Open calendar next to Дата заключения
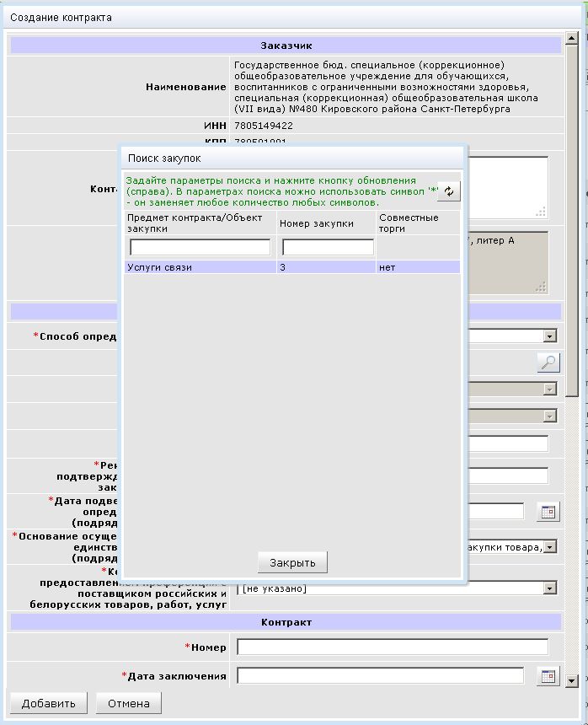This screenshot has width=588, height=725. pyautogui.click(x=548, y=676)
